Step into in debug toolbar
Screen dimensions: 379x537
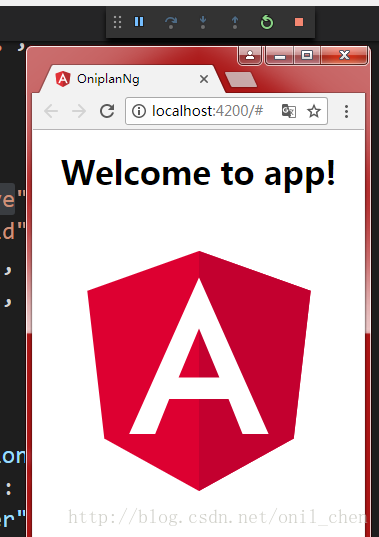203,22
